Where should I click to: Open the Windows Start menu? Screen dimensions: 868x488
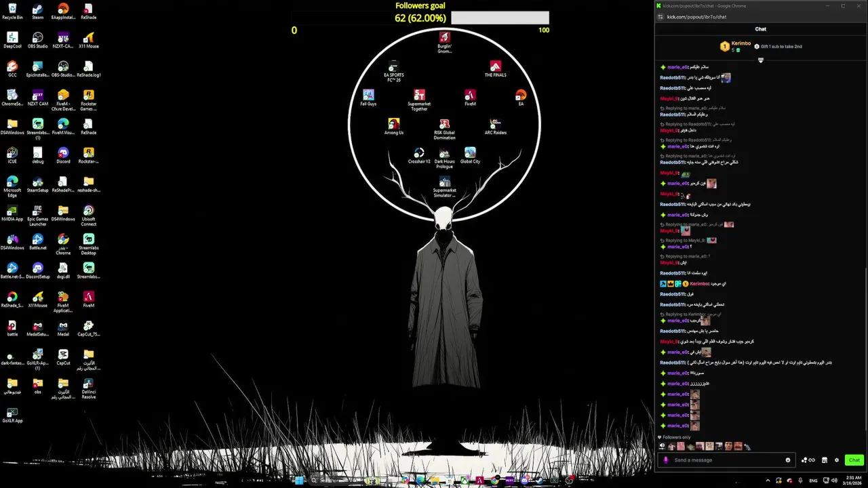click(x=299, y=481)
